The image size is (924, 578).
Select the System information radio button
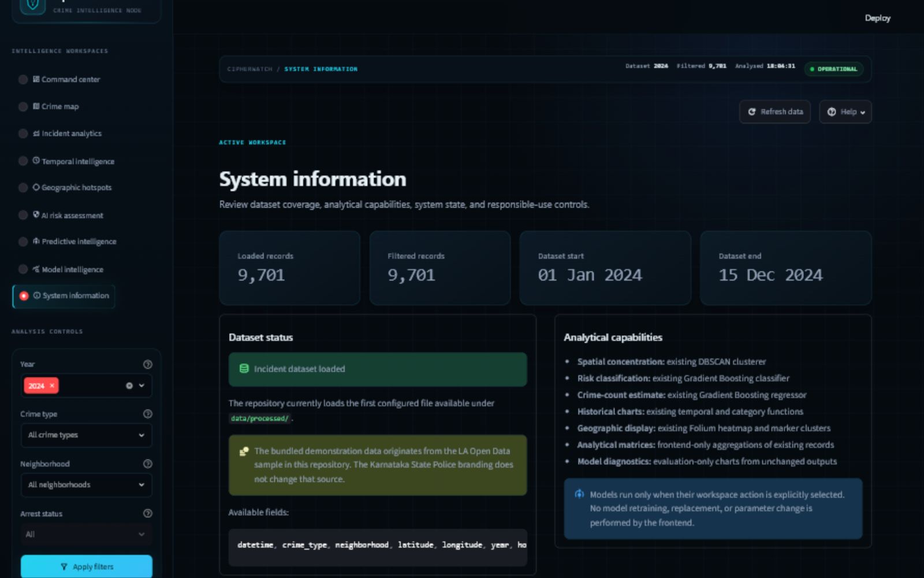(24, 296)
